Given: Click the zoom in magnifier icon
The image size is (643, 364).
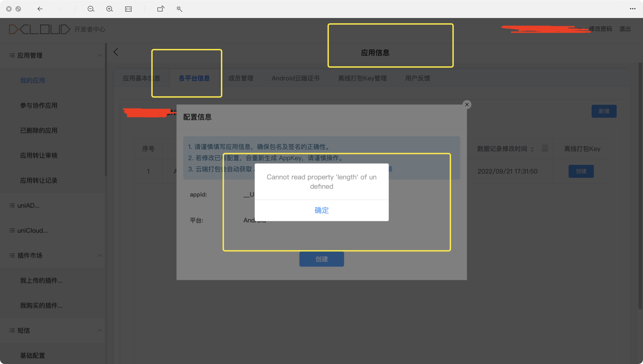Looking at the screenshot, I should (110, 9).
